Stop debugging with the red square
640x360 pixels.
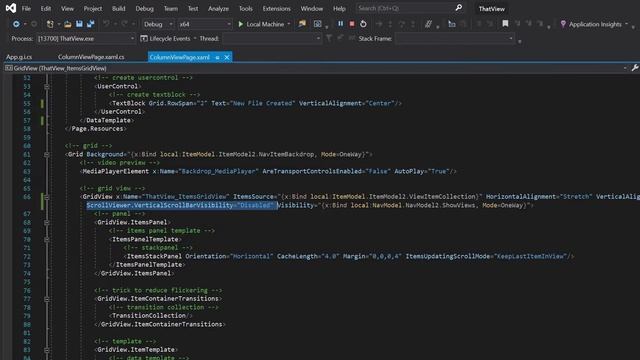click(x=352, y=24)
